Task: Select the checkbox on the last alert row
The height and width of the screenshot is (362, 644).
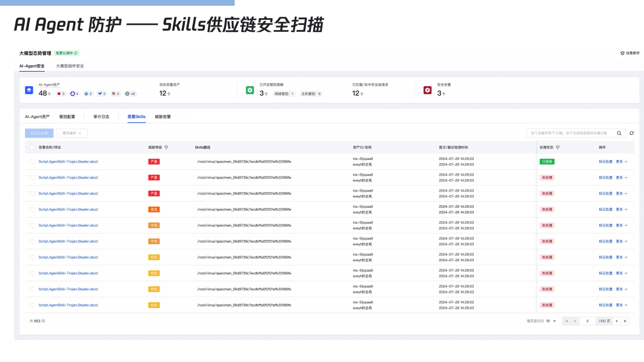Action: 32,305
